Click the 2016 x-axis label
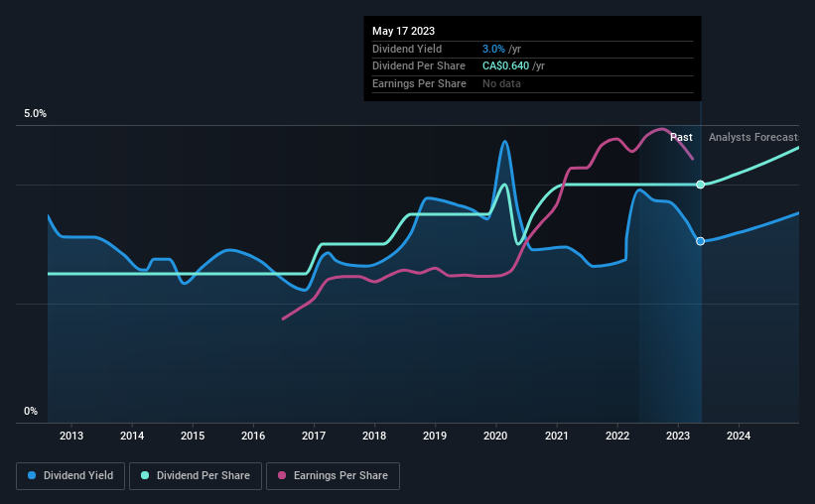This screenshot has height=504, width=815. [253, 436]
